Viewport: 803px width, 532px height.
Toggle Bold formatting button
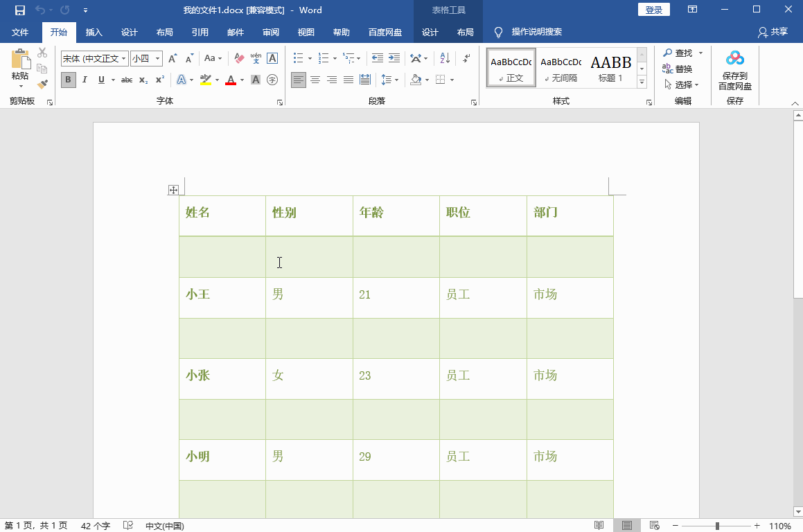point(68,80)
